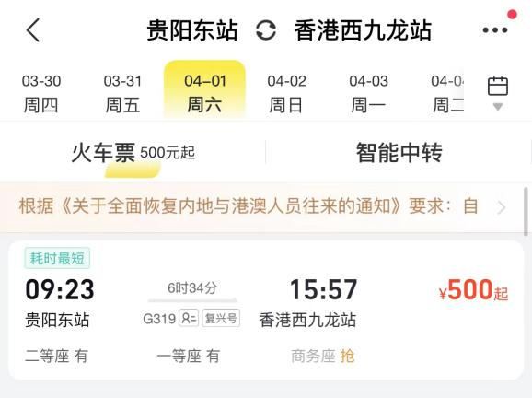
Task: Tap 商务座 抢 grab ticket option
Action: point(323,357)
